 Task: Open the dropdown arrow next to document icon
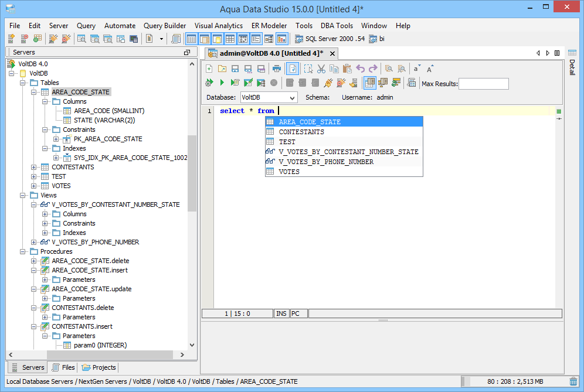tap(161, 39)
